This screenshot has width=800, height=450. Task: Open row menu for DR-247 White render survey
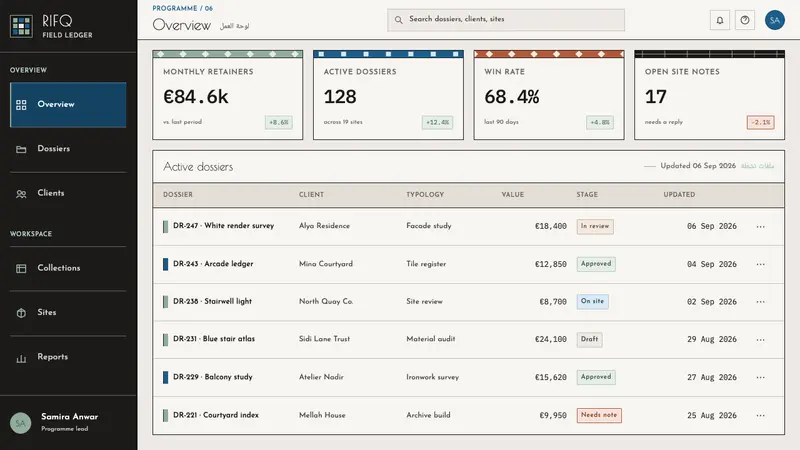point(760,227)
